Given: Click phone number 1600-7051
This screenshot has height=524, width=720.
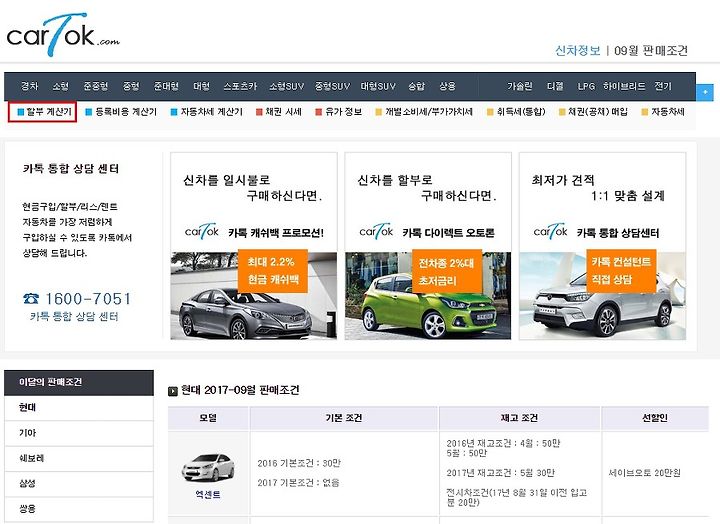Looking at the screenshot, I should click(88, 299).
